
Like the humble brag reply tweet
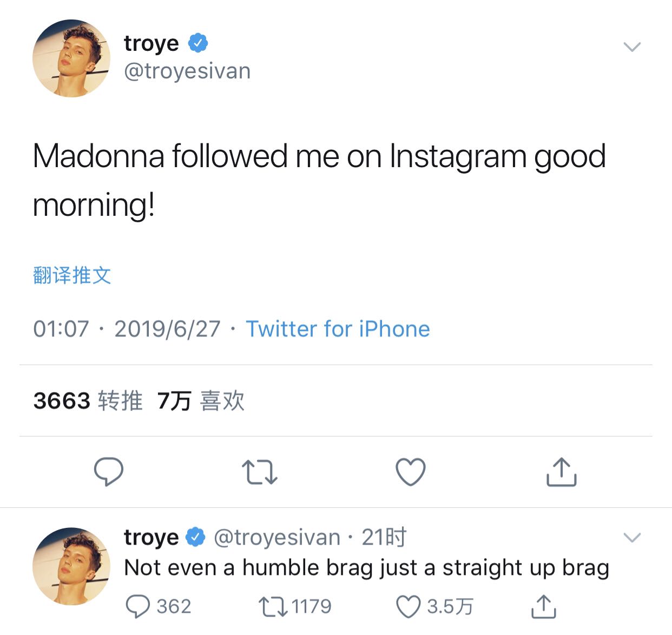(409, 606)
